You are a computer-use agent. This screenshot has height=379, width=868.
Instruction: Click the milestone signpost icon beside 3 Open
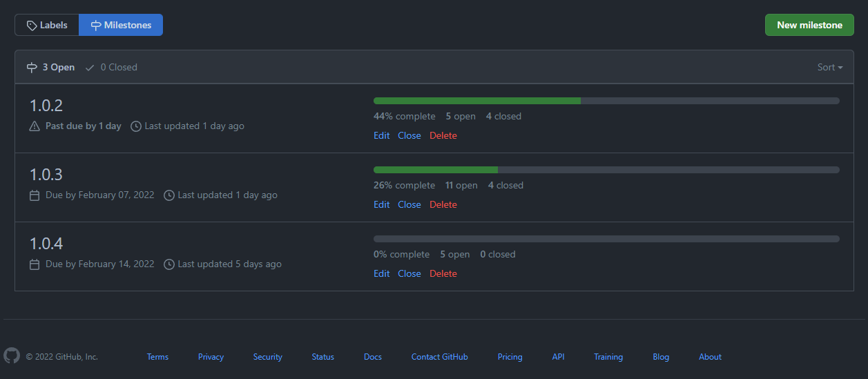pos(32,68)
